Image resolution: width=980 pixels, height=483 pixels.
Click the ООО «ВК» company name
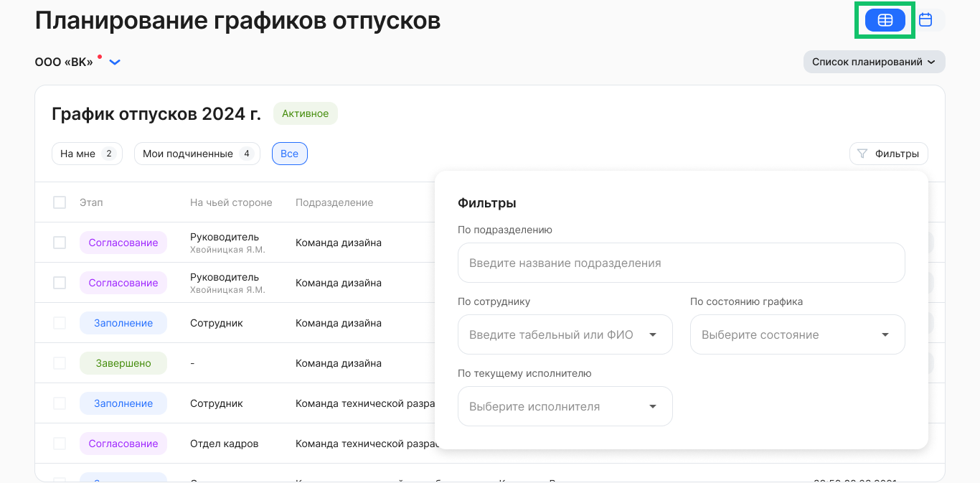click(x=64, y=62)
